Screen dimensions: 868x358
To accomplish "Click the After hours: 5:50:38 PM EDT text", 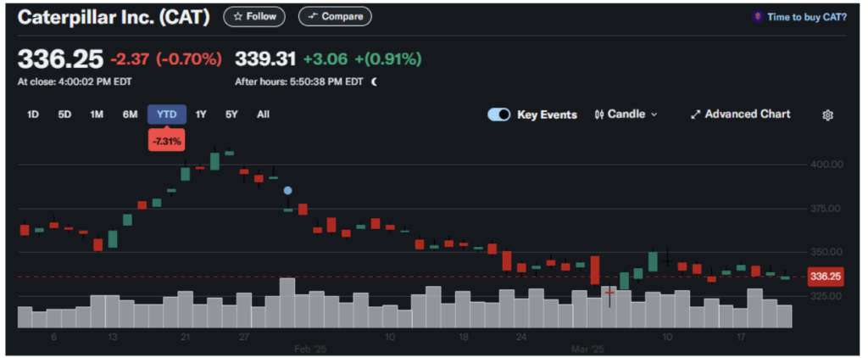I will click(x=299, y=82).
